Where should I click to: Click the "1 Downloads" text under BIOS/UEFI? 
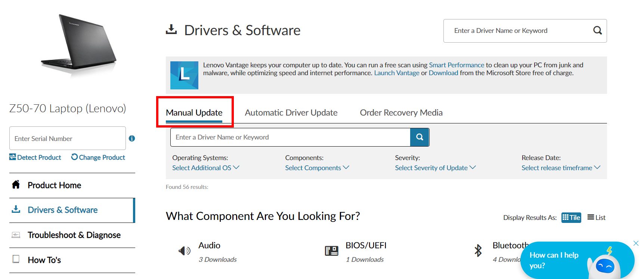pyautogui.click(x=365, y=260)
